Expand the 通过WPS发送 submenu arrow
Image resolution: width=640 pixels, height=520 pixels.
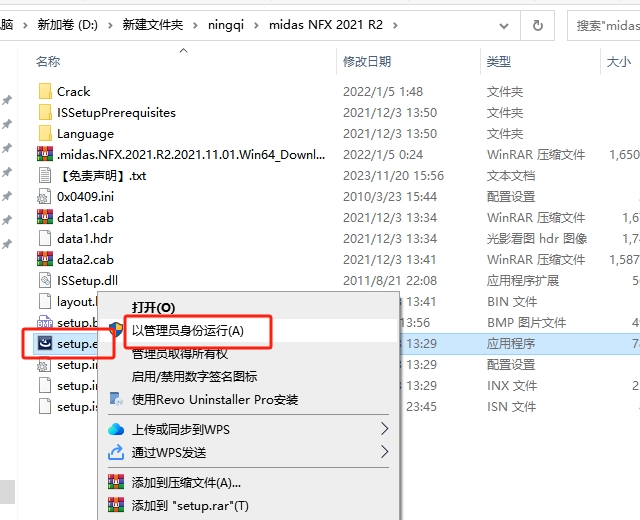pyautogui.click(x=384, y=451)
